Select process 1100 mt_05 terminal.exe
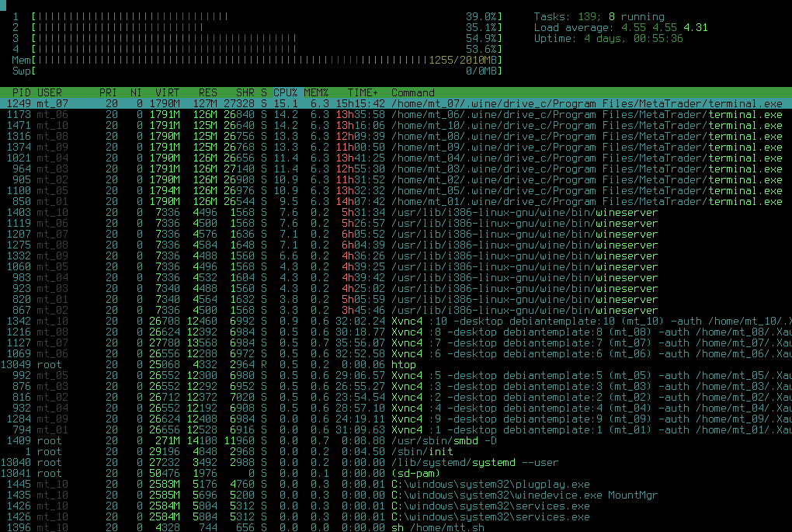The image size is (792, 532). [x=396, y=190]
